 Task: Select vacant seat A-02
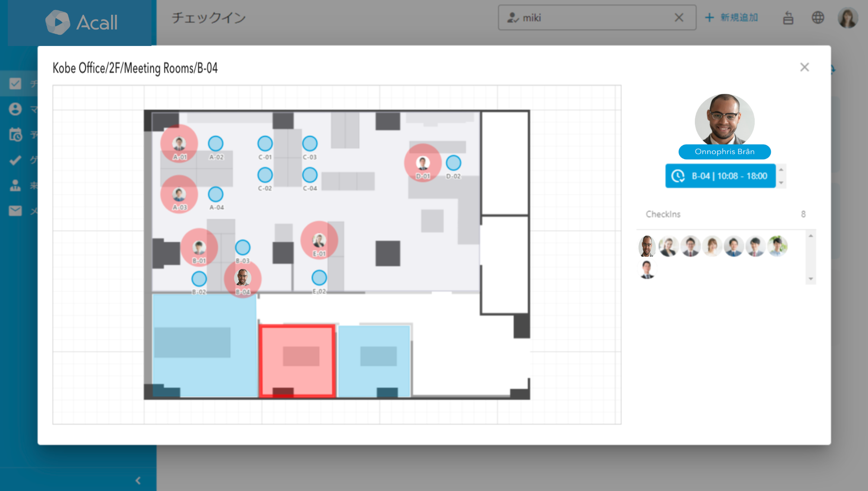pyautogui.click(x=216, y=144)
